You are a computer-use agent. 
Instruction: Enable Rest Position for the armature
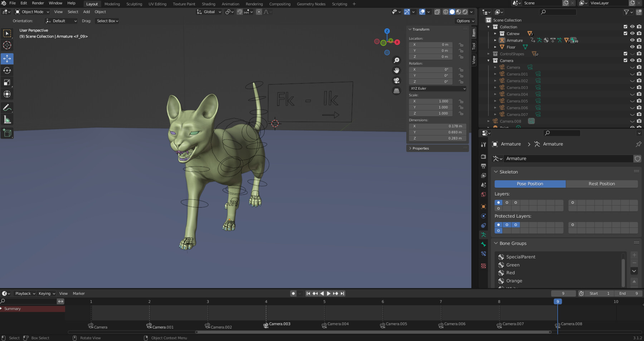click(602, 184)
